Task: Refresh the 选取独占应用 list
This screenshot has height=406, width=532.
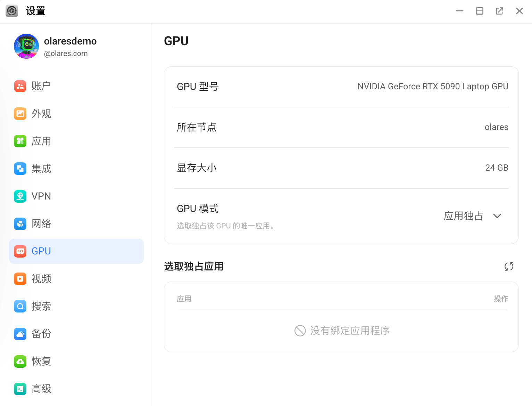Action: [x=509, y=266]
